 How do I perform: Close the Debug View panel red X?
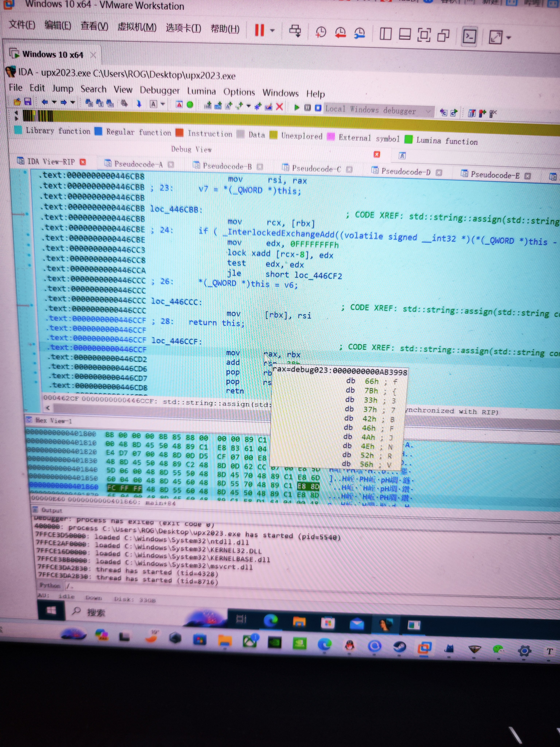(377, 154)
